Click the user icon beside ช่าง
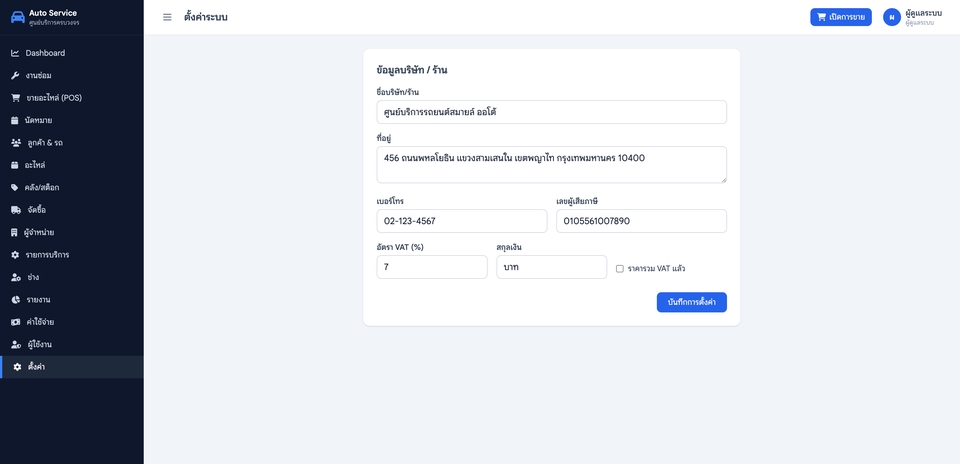Viewport: 960px width, 464px height. [16, 277]
